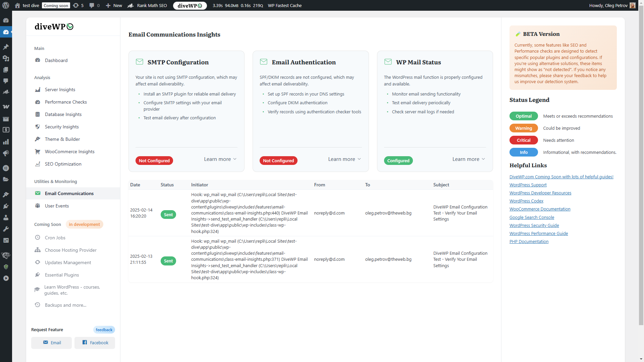Expand Learn more under WP Mail Status
Viewport: 644px width, 362px height.
coord(469,159)
